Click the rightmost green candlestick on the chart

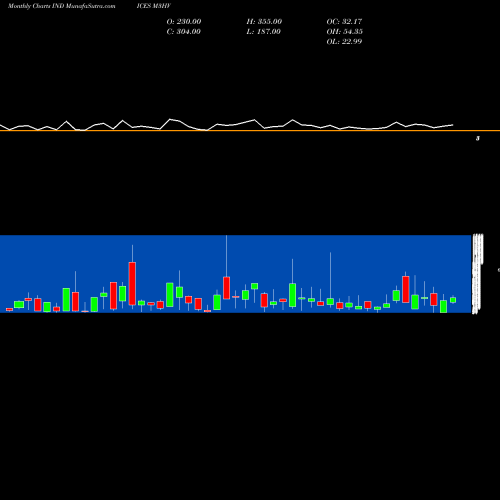[453, 300]
